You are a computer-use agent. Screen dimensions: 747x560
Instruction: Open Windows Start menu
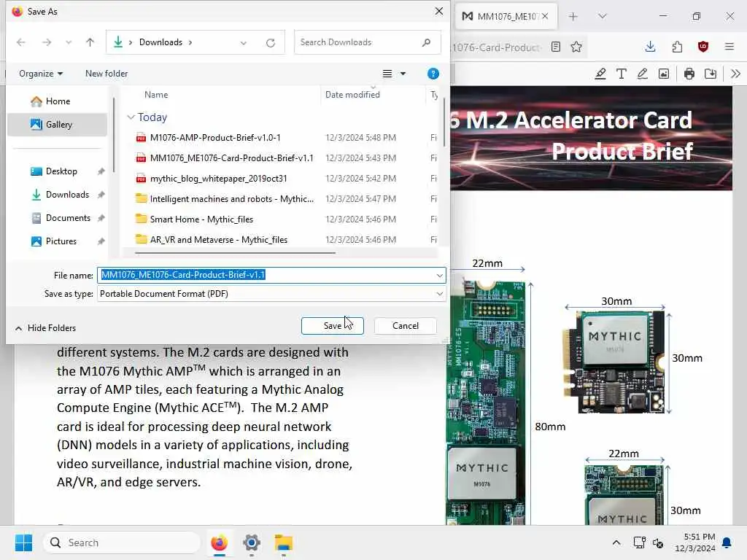(x=23, y=542)
